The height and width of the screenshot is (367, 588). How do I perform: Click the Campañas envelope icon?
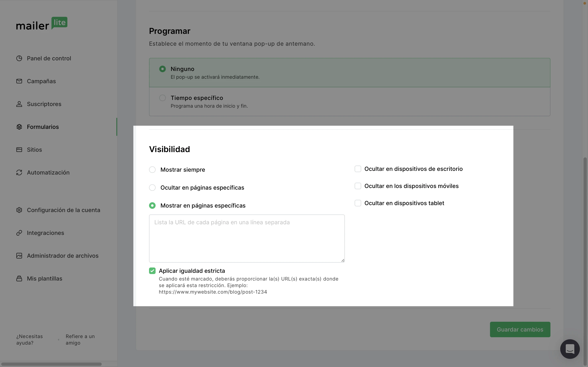(19, 81)
